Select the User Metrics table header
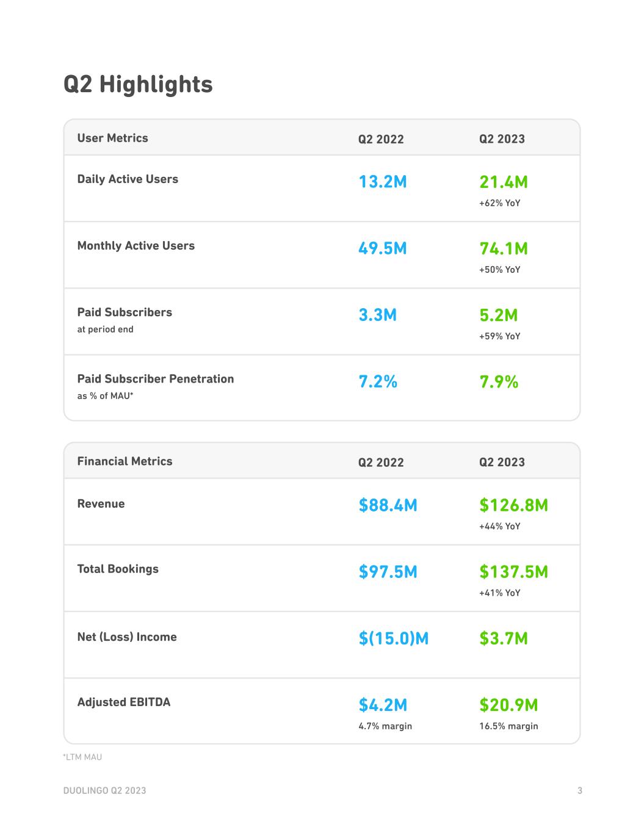Screen dimensions: 644x833 pos(112,138)
